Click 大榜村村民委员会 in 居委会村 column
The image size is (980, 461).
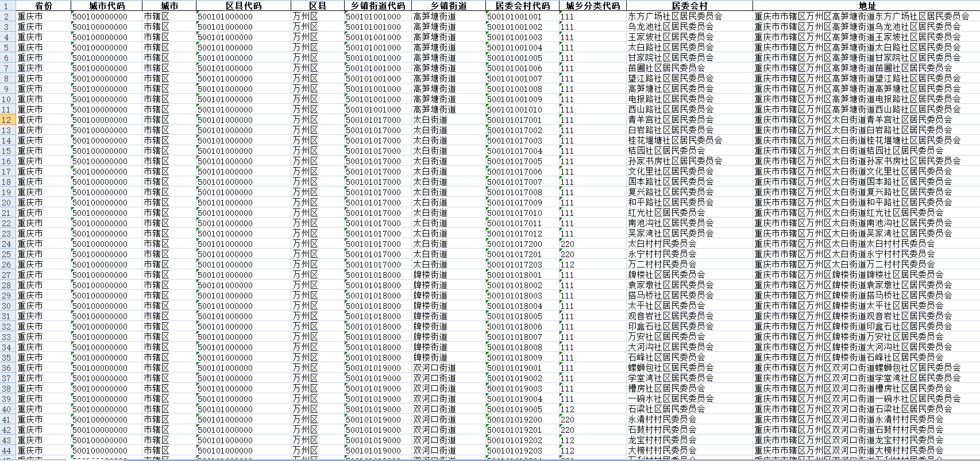point(662,451)
